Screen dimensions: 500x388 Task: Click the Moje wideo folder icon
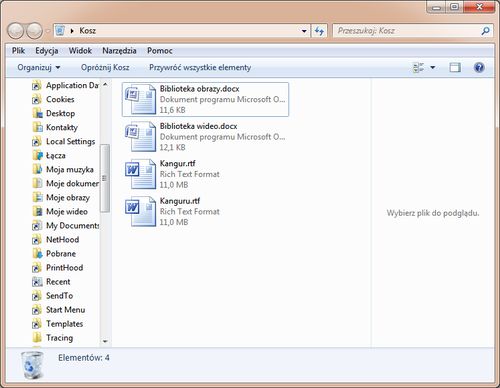click(x=38, y=212)
